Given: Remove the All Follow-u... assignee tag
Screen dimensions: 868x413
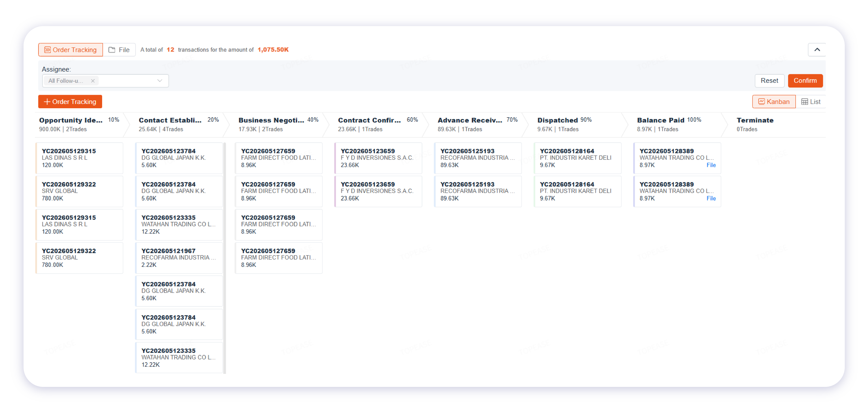Looking at the screenshot, I should click(93, 81).
